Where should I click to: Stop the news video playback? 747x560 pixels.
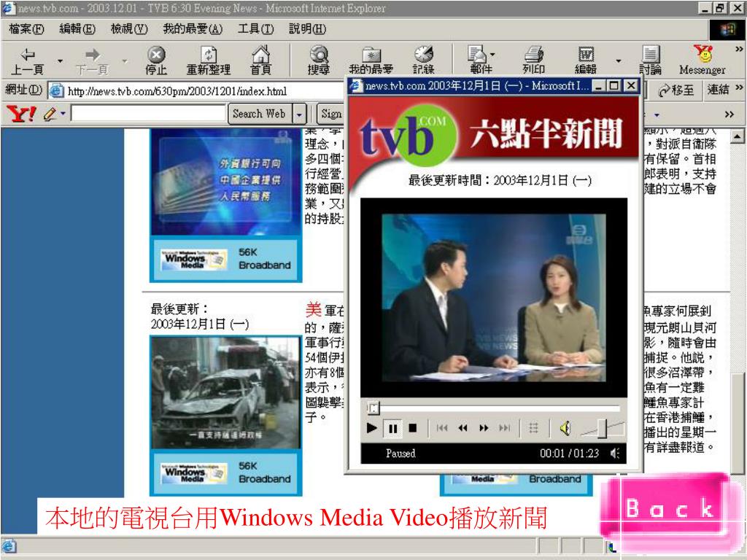(x=413, y=428)
